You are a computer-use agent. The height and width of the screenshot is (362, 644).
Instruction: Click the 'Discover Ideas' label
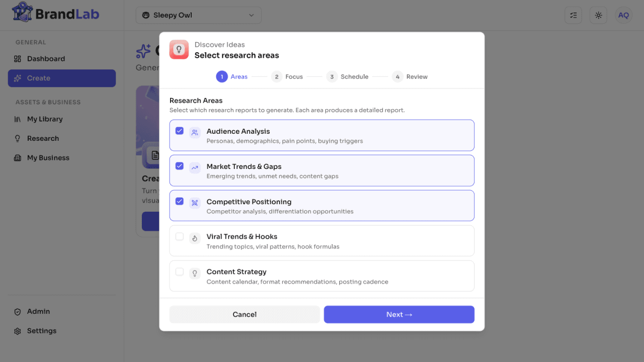(220, 45)
